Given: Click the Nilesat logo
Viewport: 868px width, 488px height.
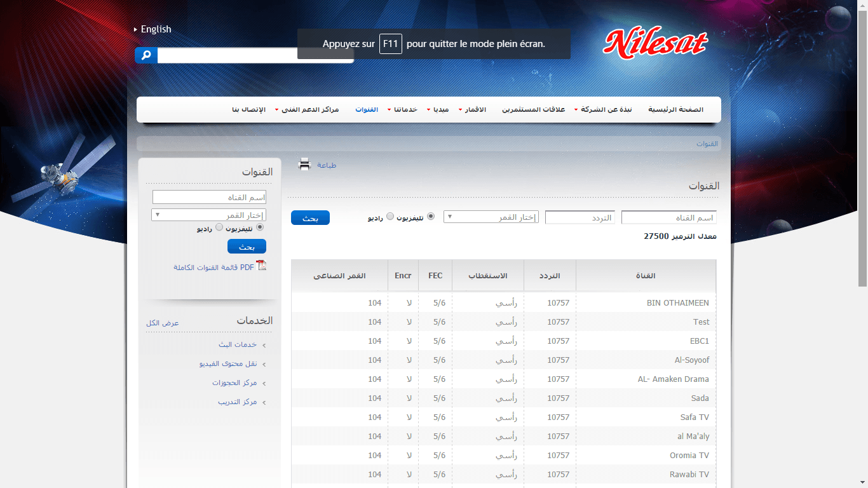Looking at the screenshot, I should click(x=656, y=43).
